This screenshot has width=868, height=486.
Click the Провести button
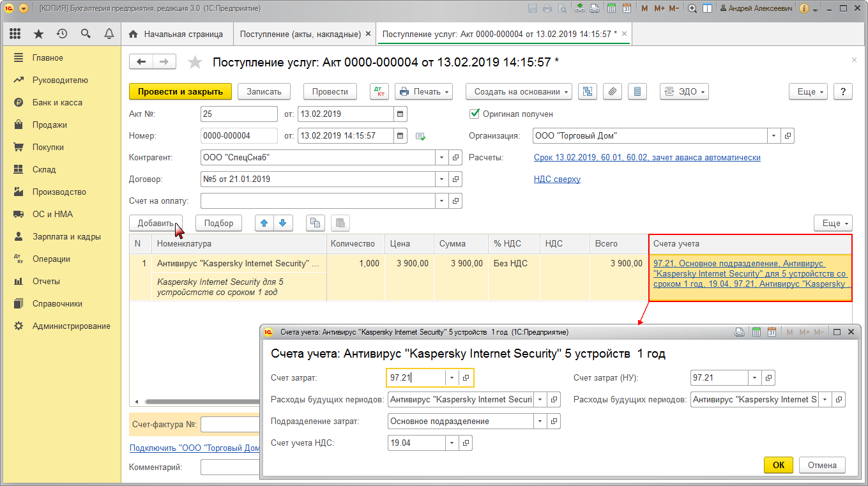[x=330, y=91]
